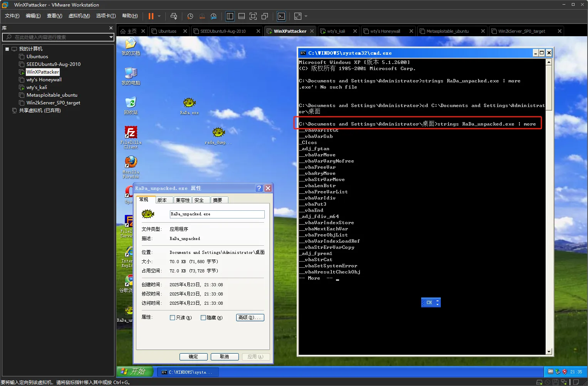
Task: Open the library search dropdown arrow
Action: tap(111, 37)
